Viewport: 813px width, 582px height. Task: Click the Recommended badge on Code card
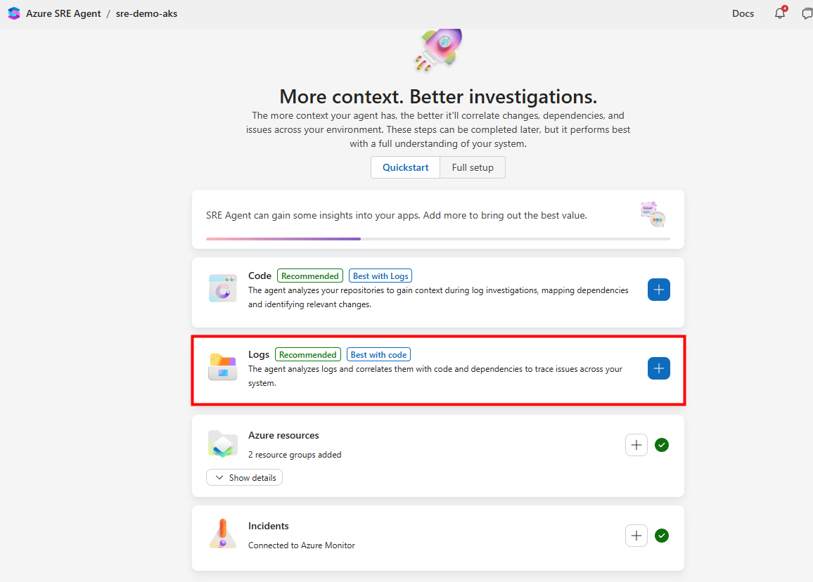310,276
